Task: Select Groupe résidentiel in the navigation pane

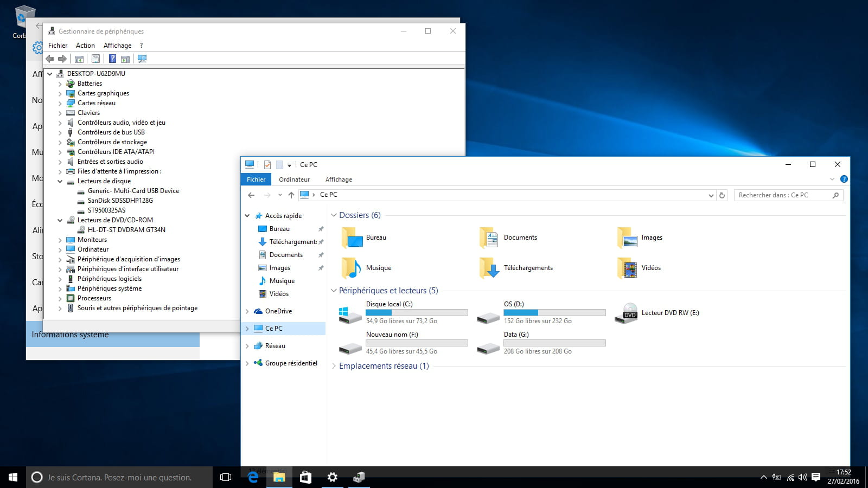Action: tap(291, 363)
